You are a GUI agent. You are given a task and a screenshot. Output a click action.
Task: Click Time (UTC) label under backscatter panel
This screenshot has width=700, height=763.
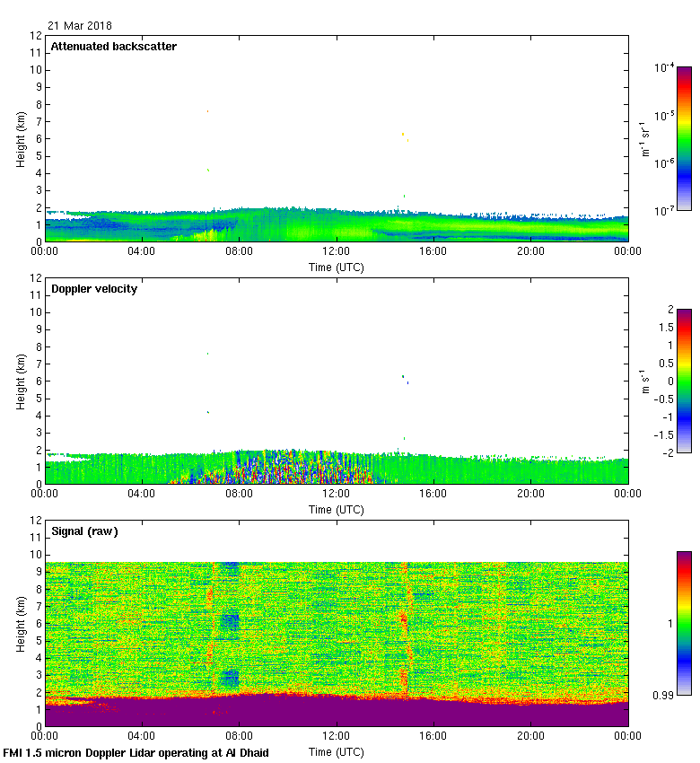pyautogui.click(x=337, y=267)
